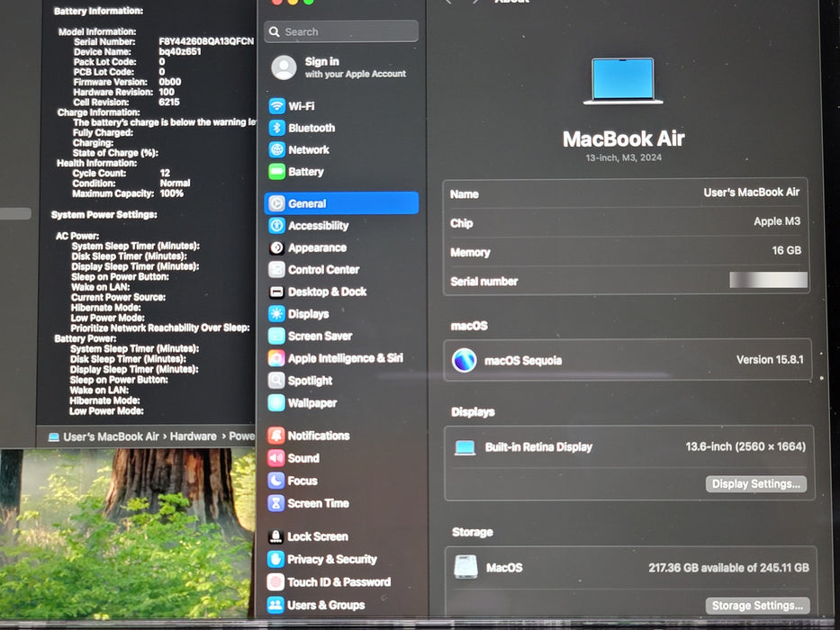Click the Hardware Revision 100 row

pyautogui.click(x=123, y=92)
